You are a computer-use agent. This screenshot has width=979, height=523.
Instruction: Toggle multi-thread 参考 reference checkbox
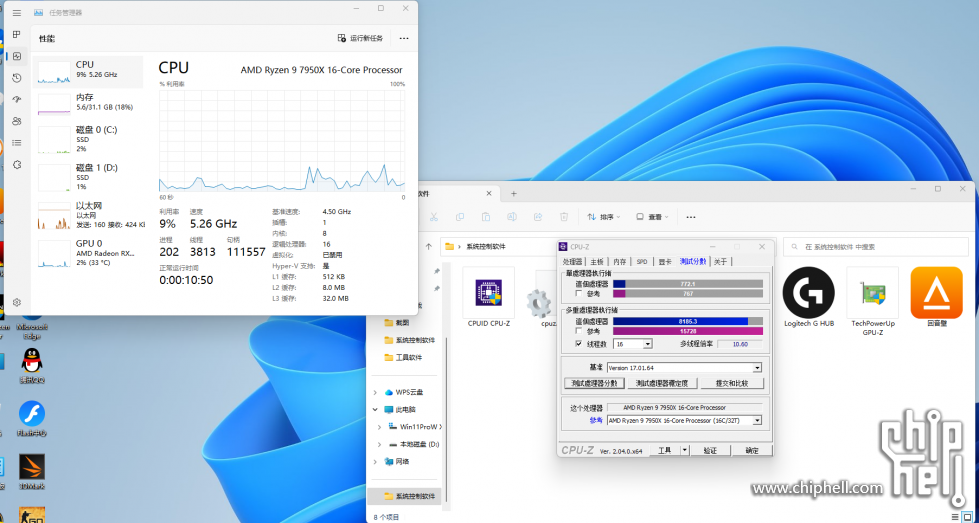[x=579, y=331]
